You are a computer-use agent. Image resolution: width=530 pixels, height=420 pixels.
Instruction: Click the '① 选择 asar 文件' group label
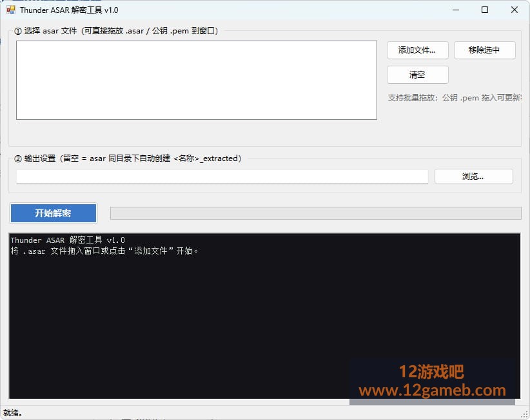[x=116, y=31]
